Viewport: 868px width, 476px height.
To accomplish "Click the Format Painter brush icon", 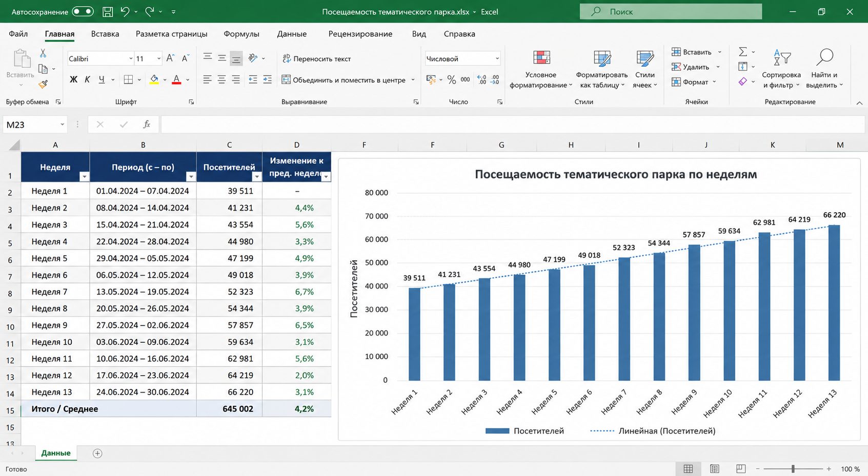I will point(43,84).
